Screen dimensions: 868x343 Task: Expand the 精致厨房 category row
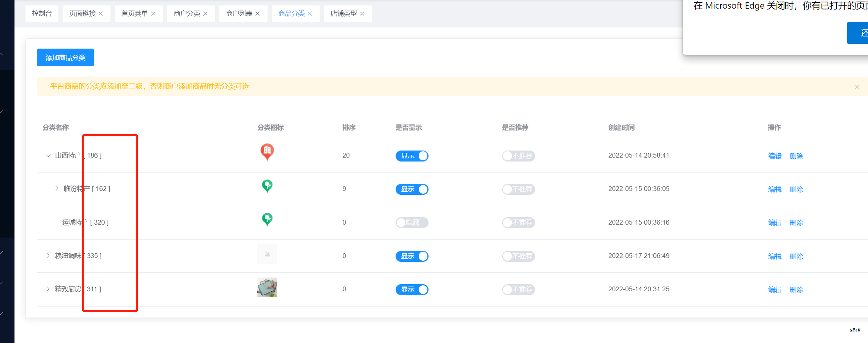pyautogui.click(x=48, y=289)
